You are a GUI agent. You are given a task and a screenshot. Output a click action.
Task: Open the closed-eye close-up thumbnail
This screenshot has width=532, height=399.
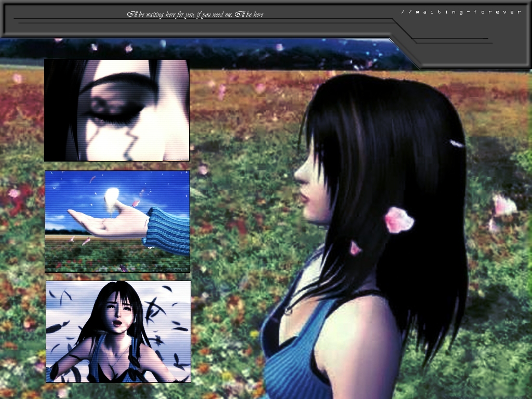coord(117,110)
